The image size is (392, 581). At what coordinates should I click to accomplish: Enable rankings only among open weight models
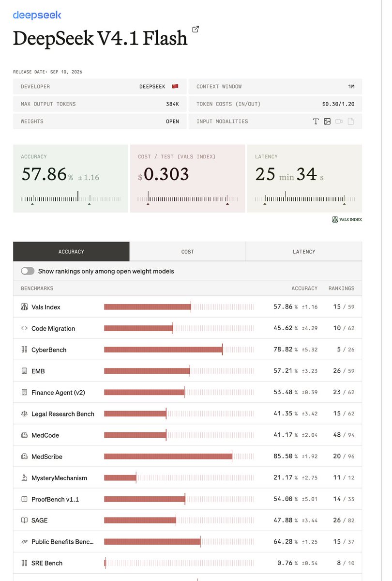pyautogui.click(x=28, y=271)
